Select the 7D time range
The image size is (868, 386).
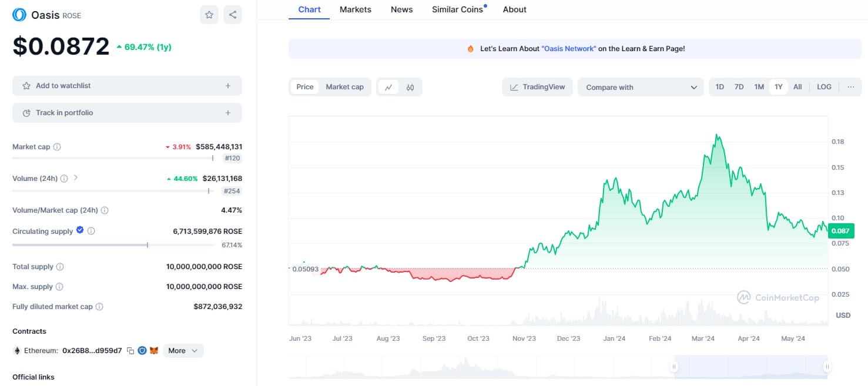[739, 87]
